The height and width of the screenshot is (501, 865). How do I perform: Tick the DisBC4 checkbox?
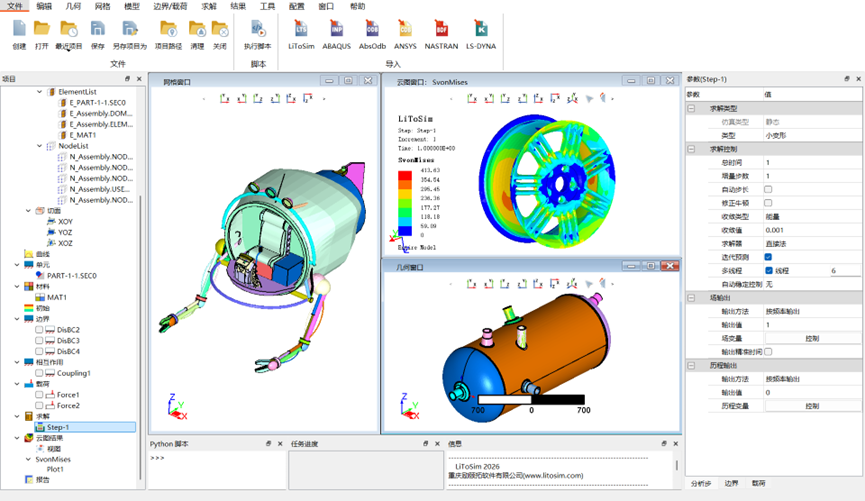(x=39, y=351)
